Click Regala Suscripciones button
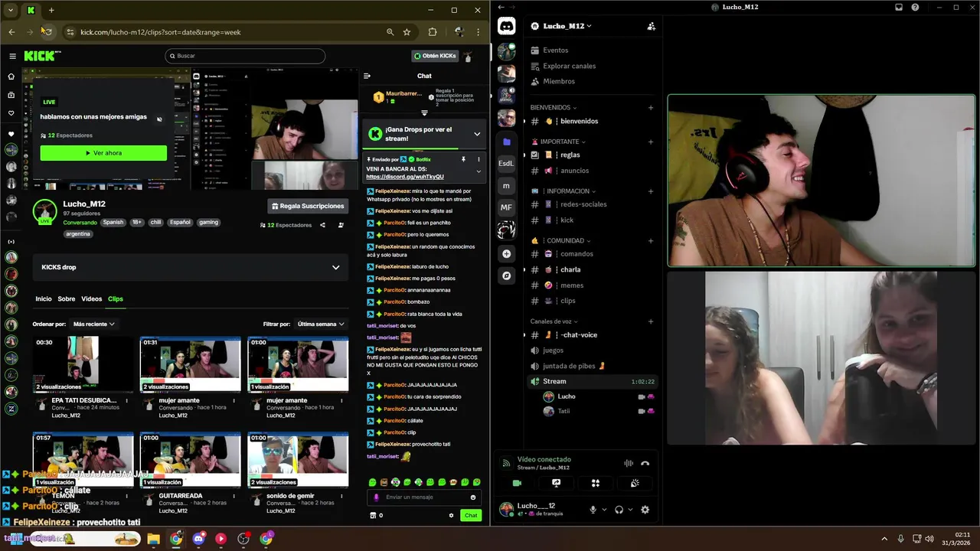This screenshot has height=551, width=980. click(x=309, y=206)
